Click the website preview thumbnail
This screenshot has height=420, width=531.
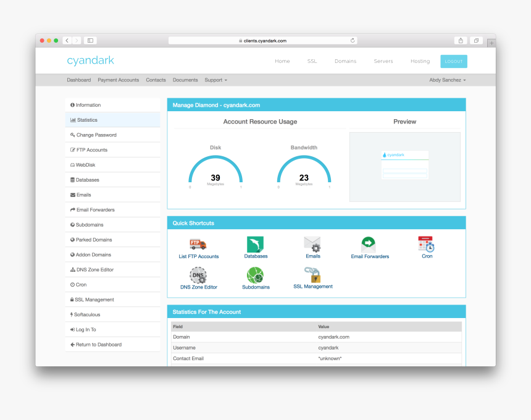tap(404, 167)
